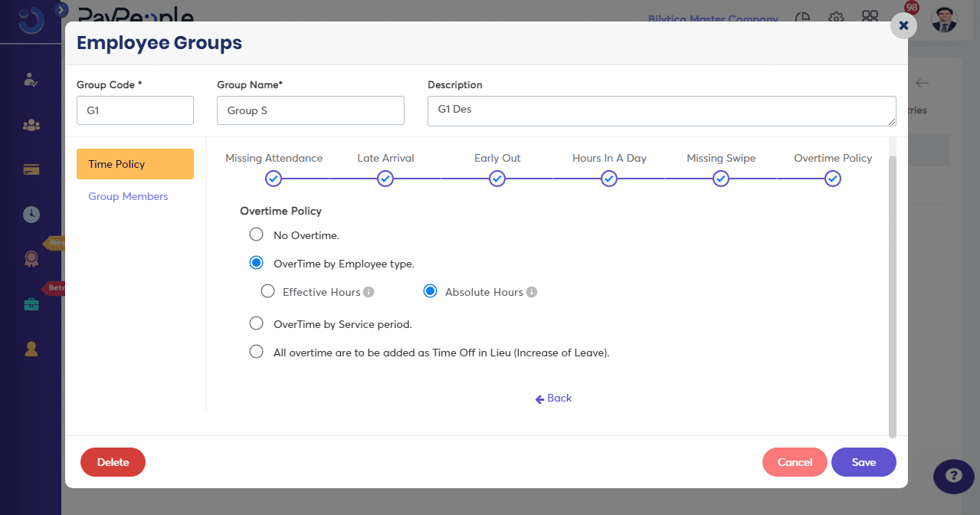
Task: Select OverTime by Service period option
Action: (257, 323)
